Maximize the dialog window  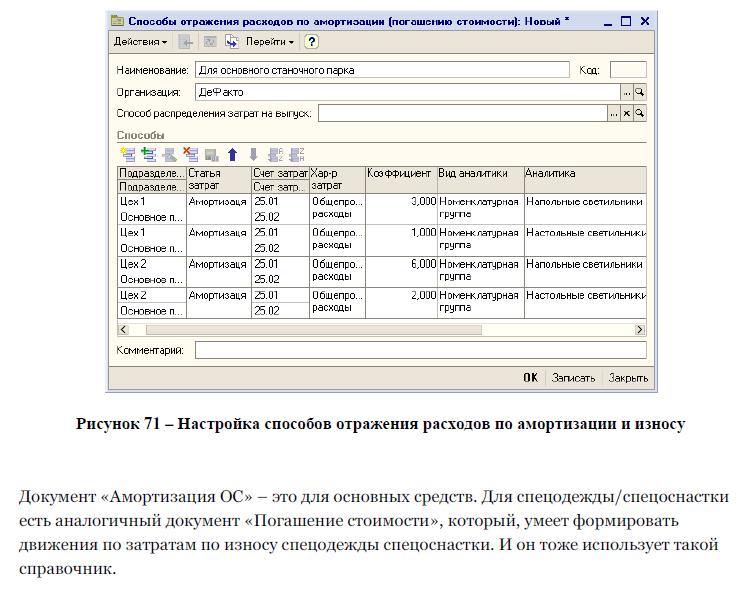coord(626,21)
